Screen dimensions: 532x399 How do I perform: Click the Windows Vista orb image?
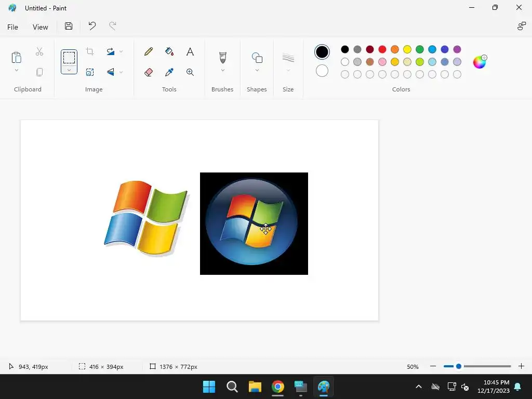click(254, 223)
